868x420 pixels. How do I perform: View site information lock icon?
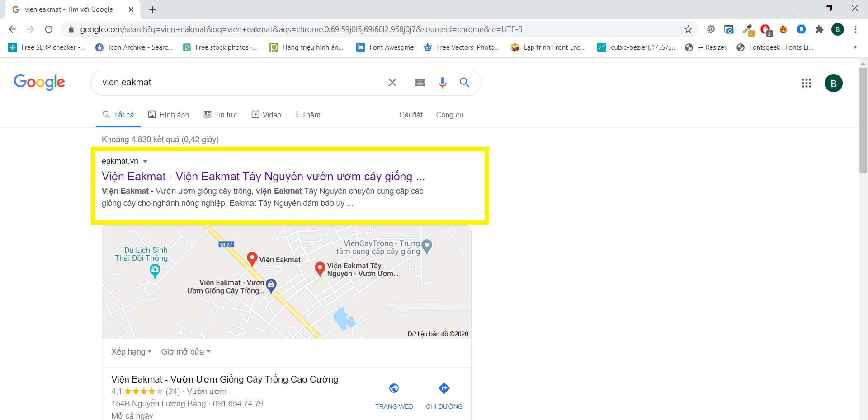click(71, 29)
